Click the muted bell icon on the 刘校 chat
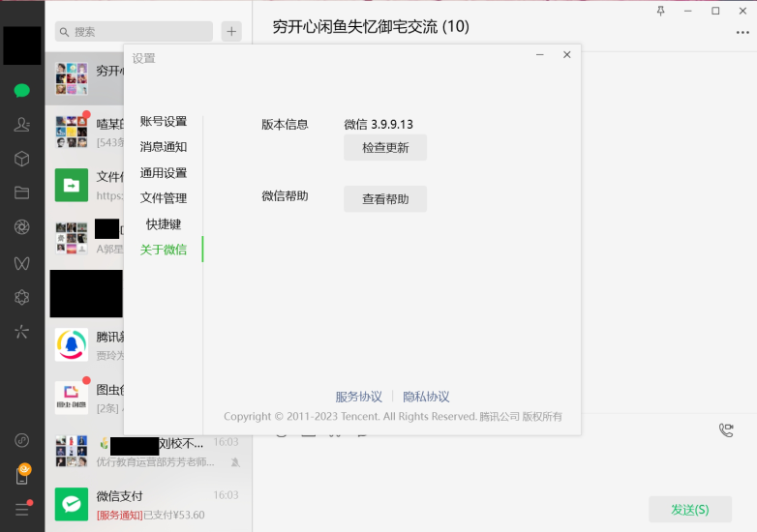 pos(235,462)
